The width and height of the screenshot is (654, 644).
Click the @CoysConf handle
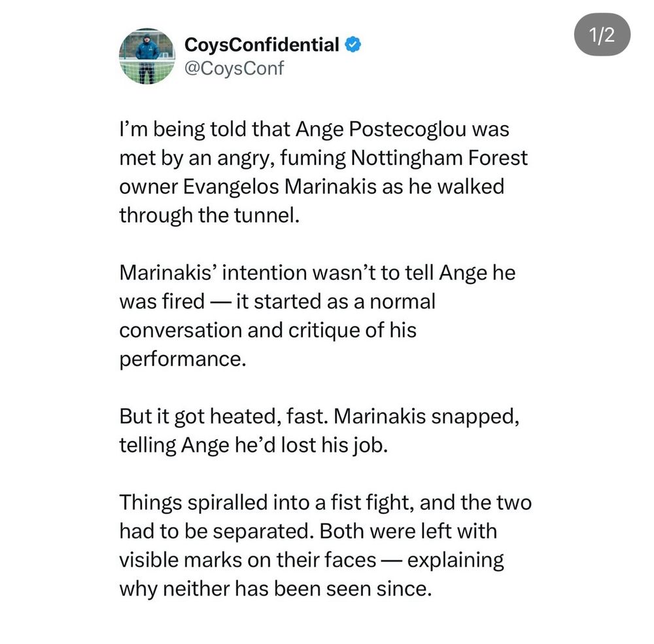[x=235, y=67]
